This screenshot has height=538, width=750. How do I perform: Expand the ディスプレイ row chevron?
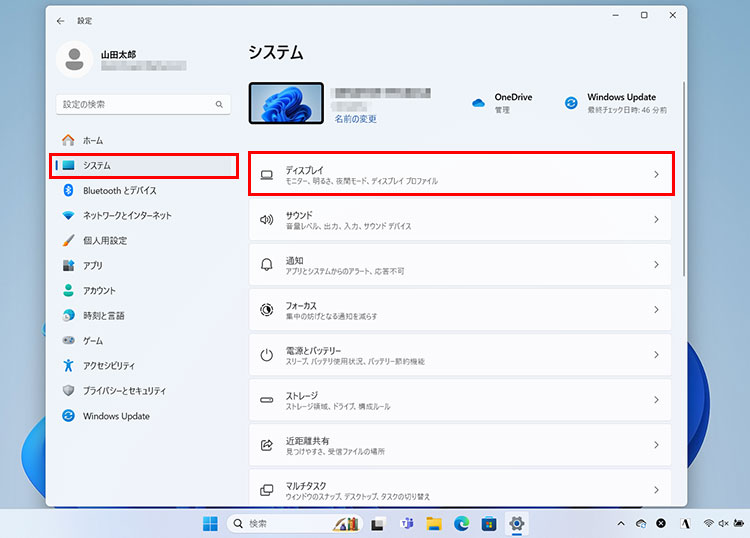[x=656, y=174]
